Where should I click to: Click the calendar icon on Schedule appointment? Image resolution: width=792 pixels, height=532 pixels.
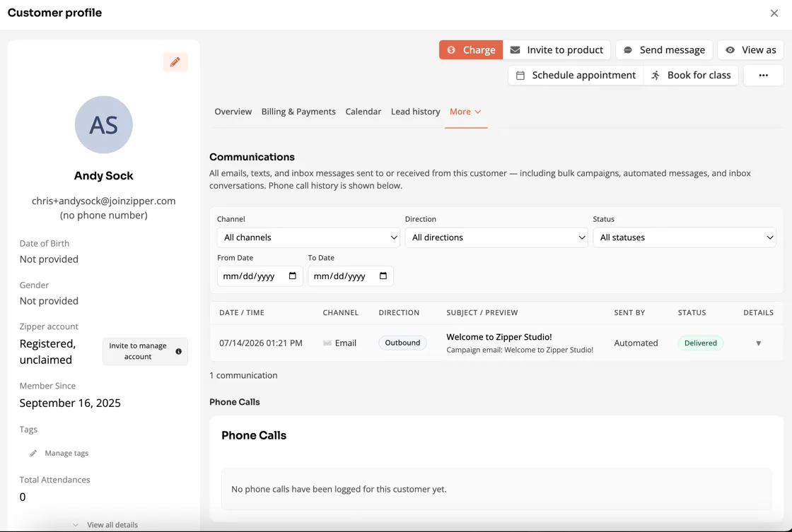pyautogui.click(x=520, y=75)
